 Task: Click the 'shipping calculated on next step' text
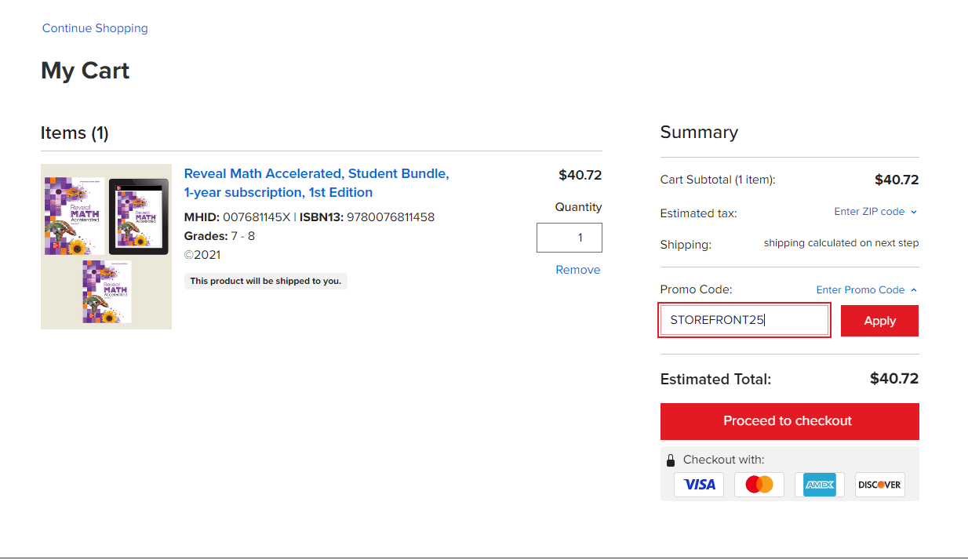pos(841,243)
